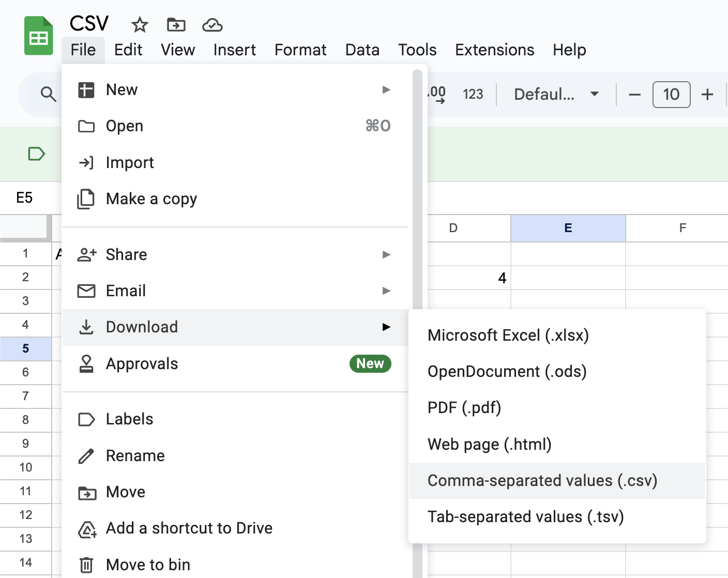Select Add a shortcut to Drive
This screenshot has height=578, width=728.
click(x=236, y=528)
